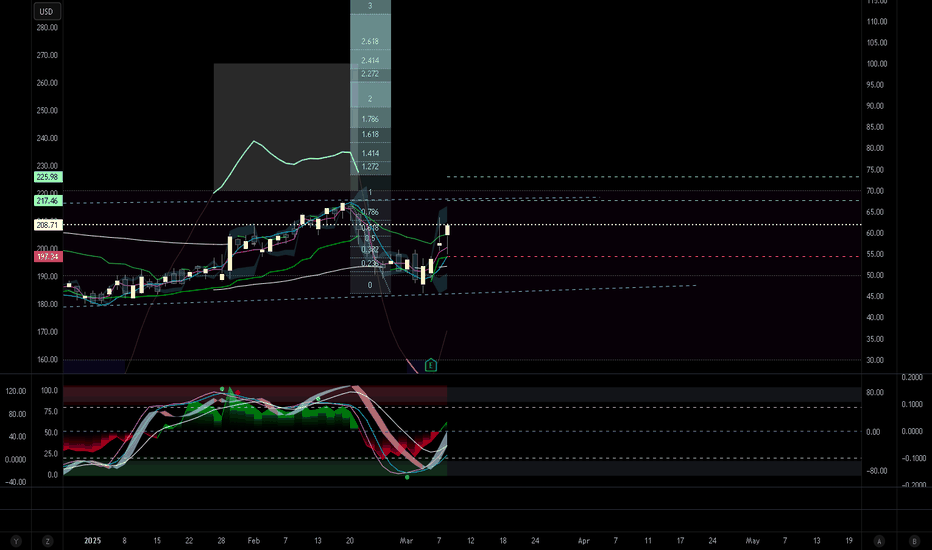The image size is (932, 550).
Task: Click the A circle button at bottom right
Action: (x=879, y=541)
